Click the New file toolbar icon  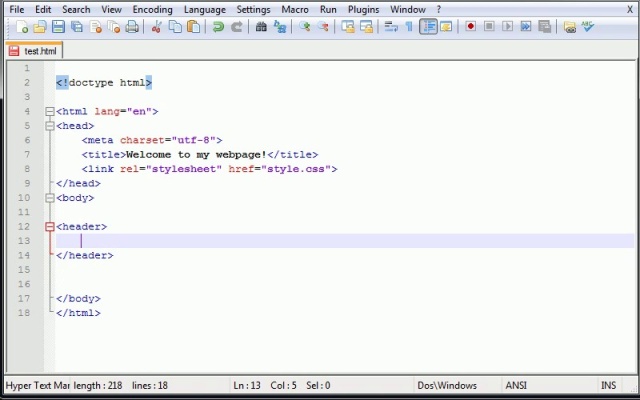point(22,27)
